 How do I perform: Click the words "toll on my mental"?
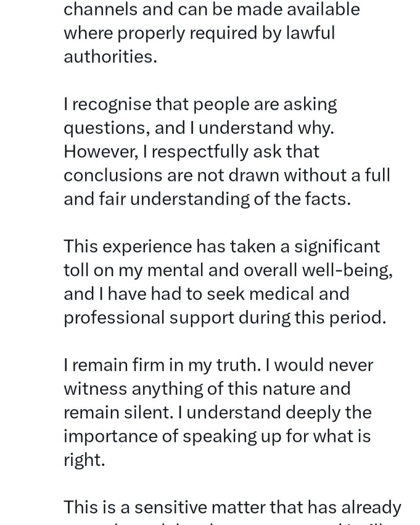134,270
